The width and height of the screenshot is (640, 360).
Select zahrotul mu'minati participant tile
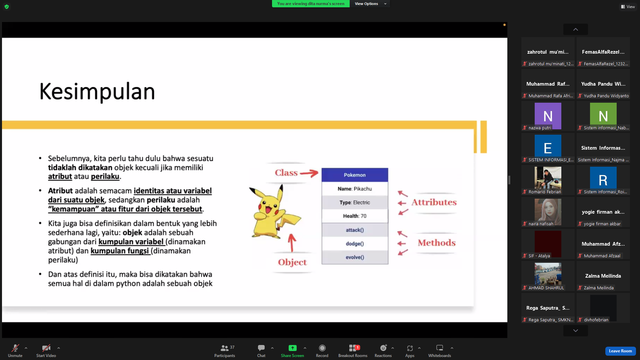[x=548, y=53]
